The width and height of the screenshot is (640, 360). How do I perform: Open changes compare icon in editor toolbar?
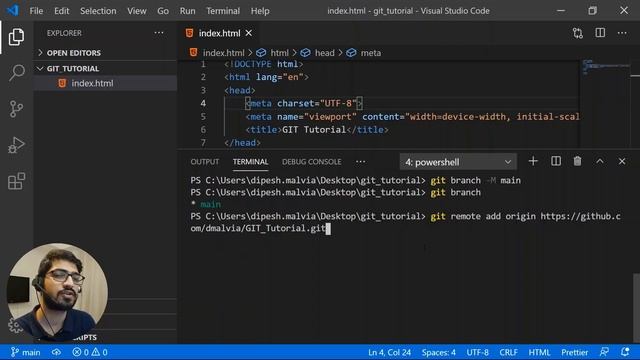(578, 33)
